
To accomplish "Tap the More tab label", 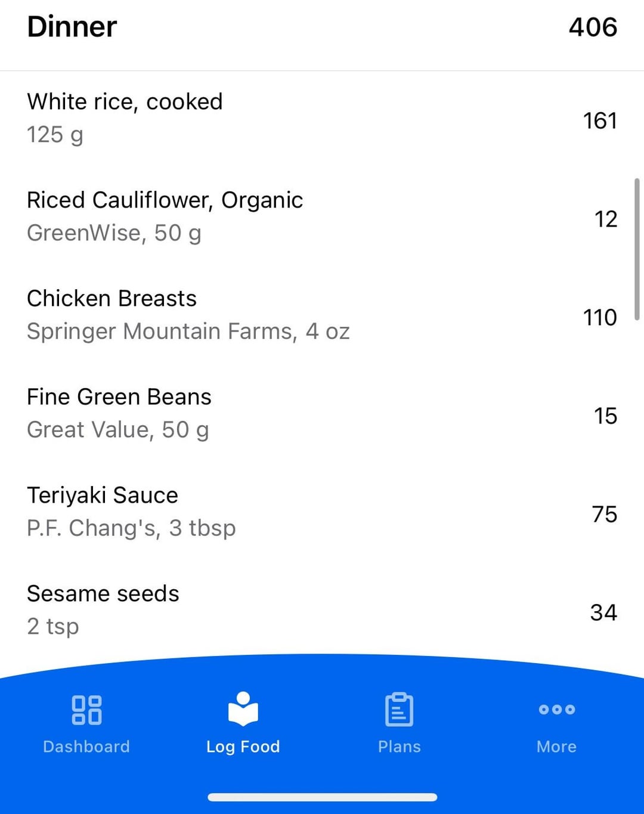I will click(556, 747).
